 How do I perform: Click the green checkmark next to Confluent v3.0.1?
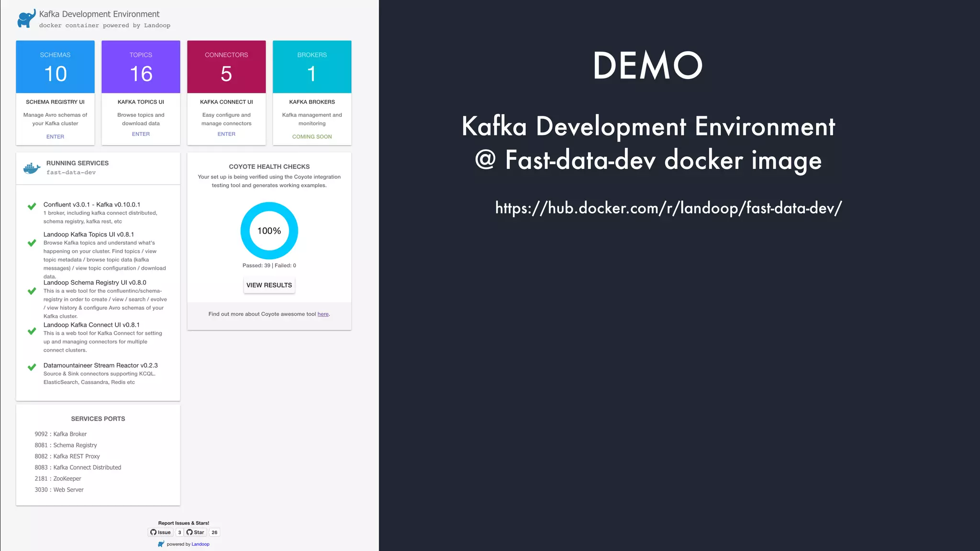(x=32, y=207)
